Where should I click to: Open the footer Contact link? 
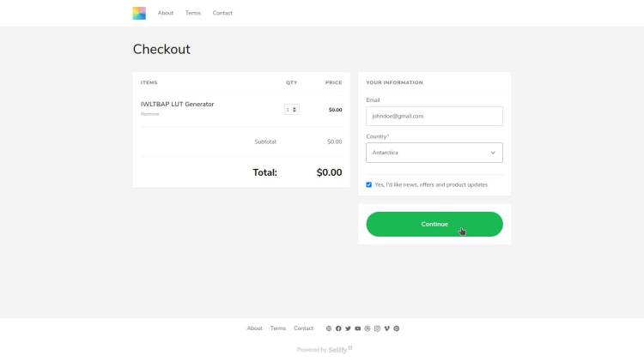(303, 328)
